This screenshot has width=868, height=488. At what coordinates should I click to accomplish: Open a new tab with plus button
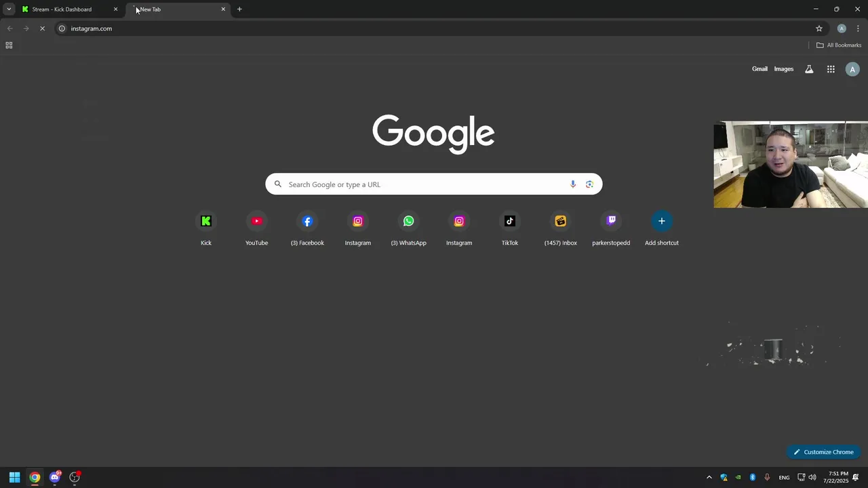click(239, 9)
